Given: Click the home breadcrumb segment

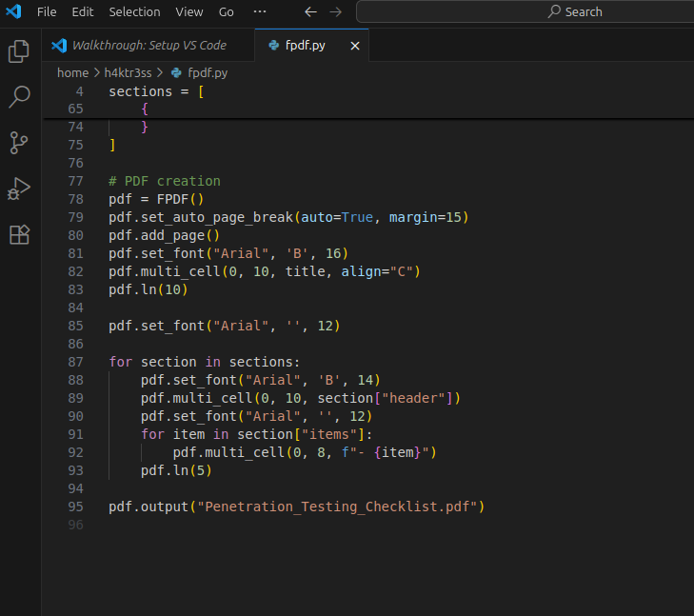Looking at the screenshot, I should pyautogui.click(x=72, y=72).
